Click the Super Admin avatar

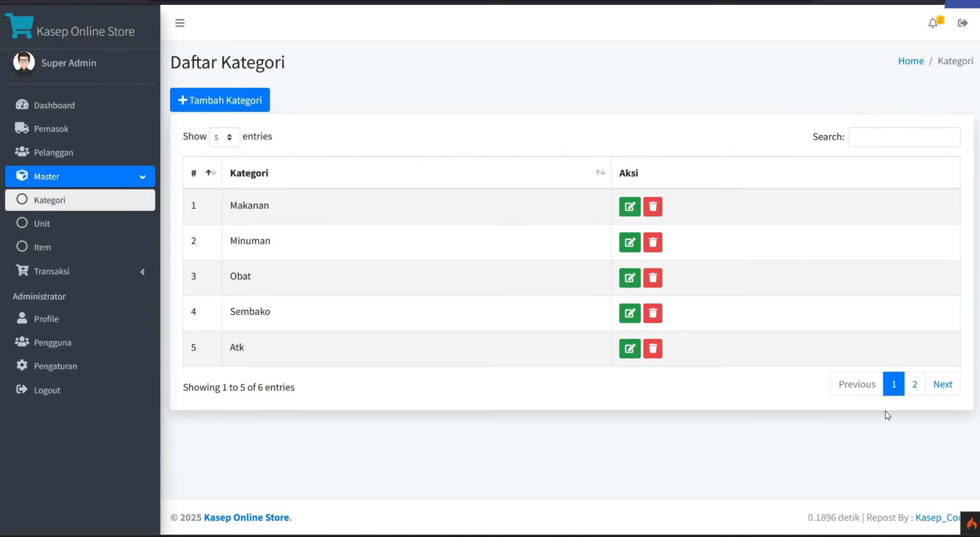24,62
